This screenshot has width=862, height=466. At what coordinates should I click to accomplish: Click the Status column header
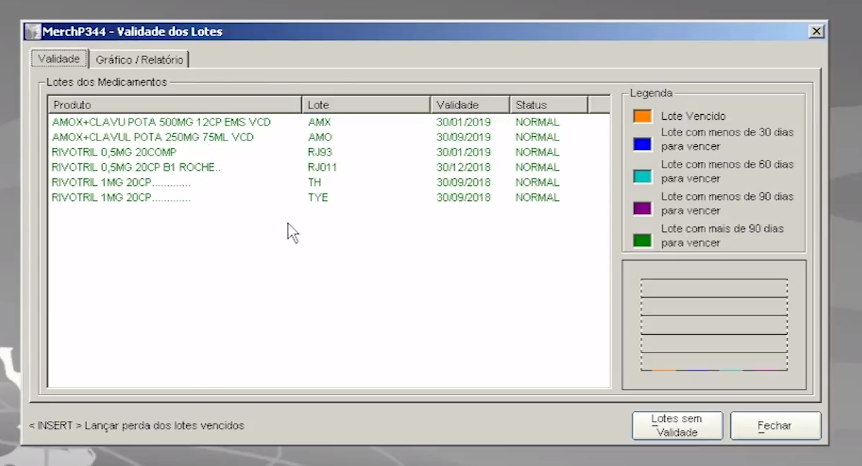coord(548,105)
